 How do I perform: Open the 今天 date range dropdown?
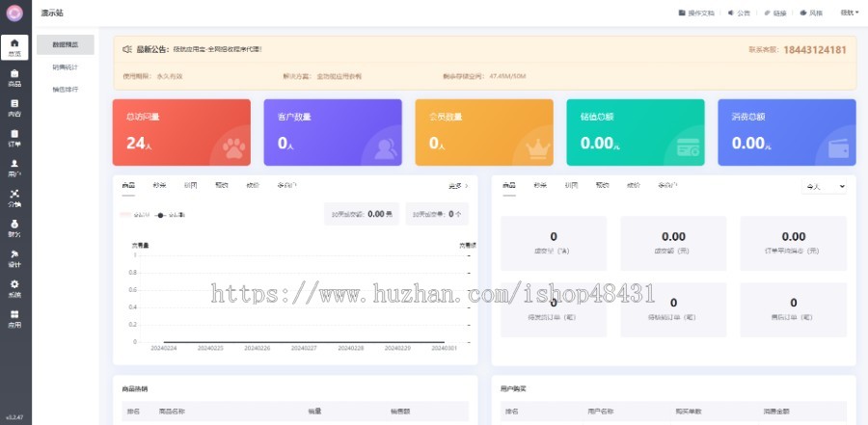(825, 187)
